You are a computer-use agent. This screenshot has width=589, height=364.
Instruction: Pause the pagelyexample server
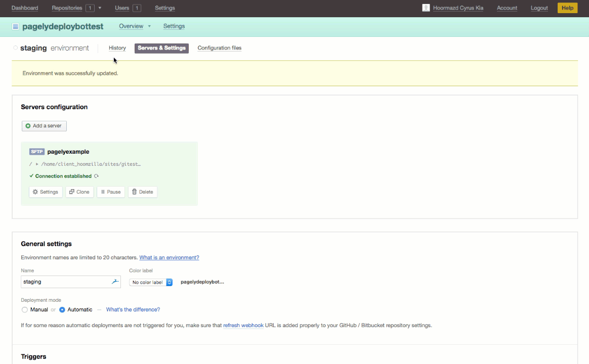tap(111, 192)
